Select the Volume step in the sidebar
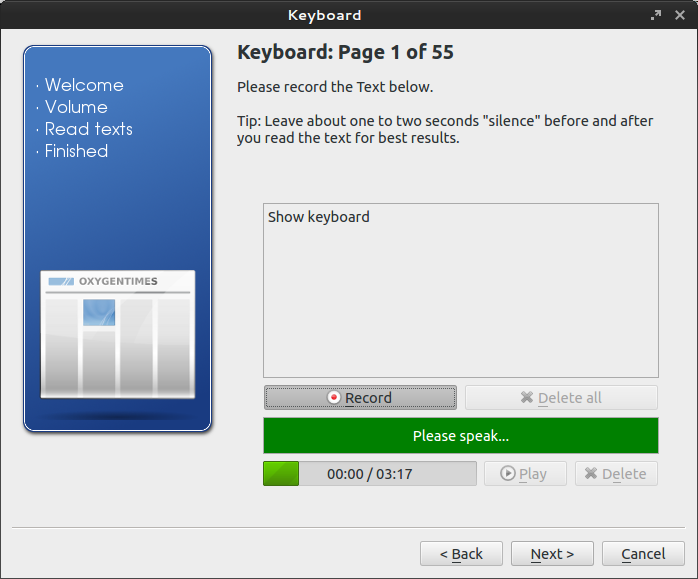Image resolution: width=698 pixels, height=579 pixels. tap(76, 107)
